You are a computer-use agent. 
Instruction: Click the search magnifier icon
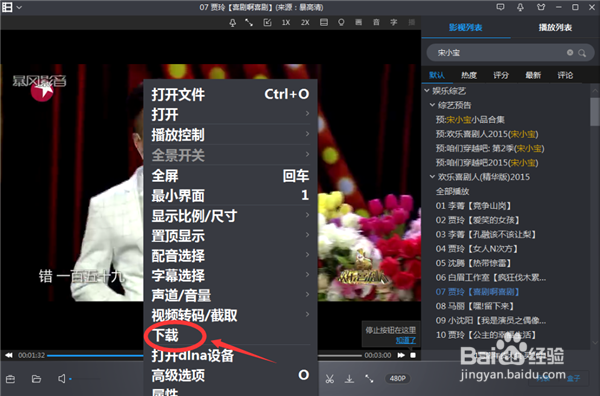[x=582, y=53]
